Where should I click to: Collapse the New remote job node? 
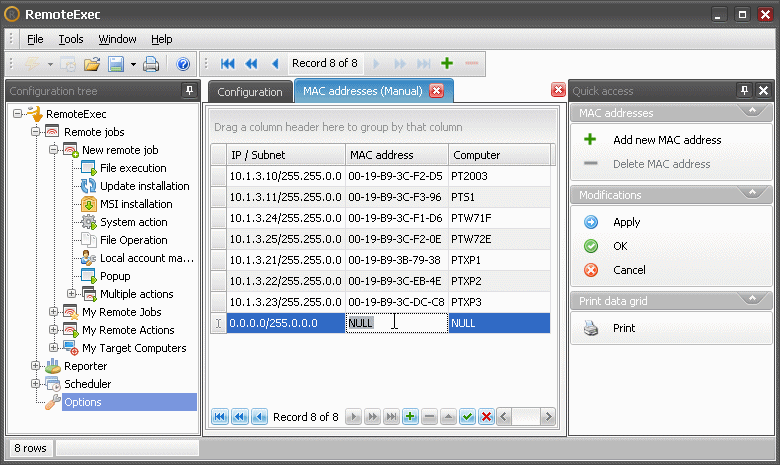coord(53,150)
